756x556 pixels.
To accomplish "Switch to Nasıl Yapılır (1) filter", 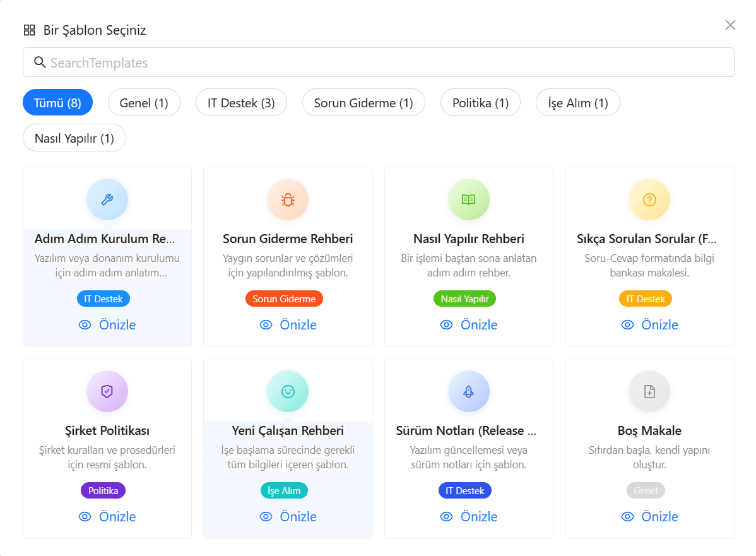I will tap(74, 138).
